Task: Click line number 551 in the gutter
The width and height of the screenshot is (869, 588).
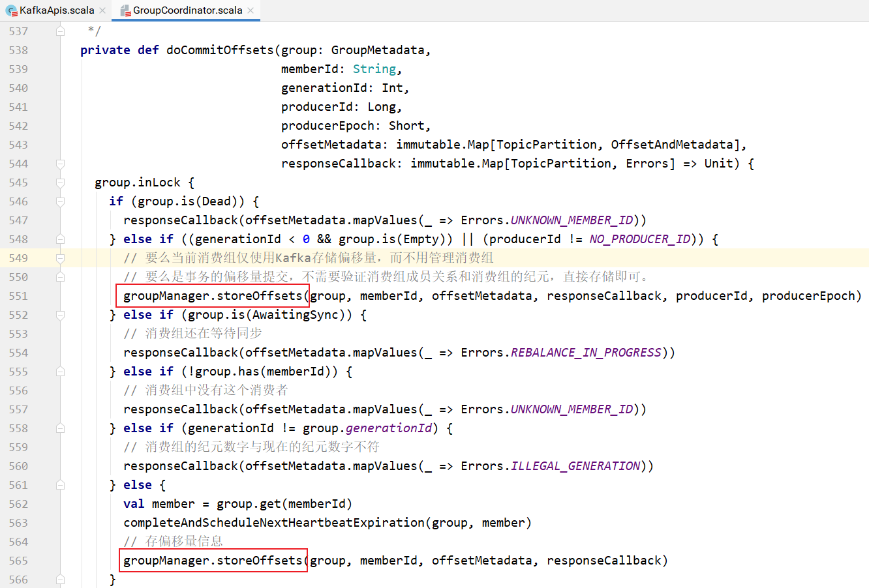Action: 18,296
